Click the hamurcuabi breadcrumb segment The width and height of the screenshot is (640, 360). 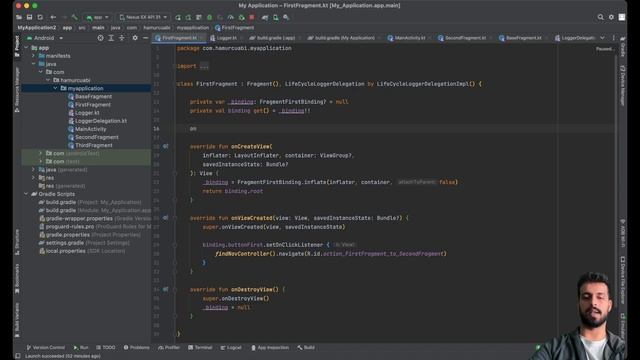click(157, 28)
